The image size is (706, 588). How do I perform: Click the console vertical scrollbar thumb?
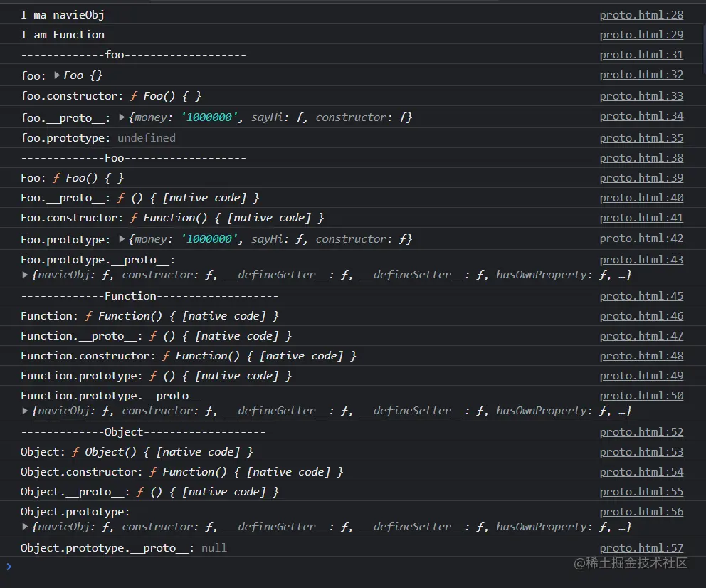click(704, 50)
